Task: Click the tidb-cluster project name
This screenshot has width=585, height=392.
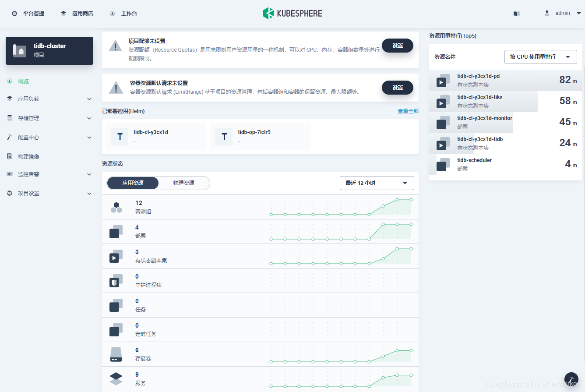Action: pos(50,46)
